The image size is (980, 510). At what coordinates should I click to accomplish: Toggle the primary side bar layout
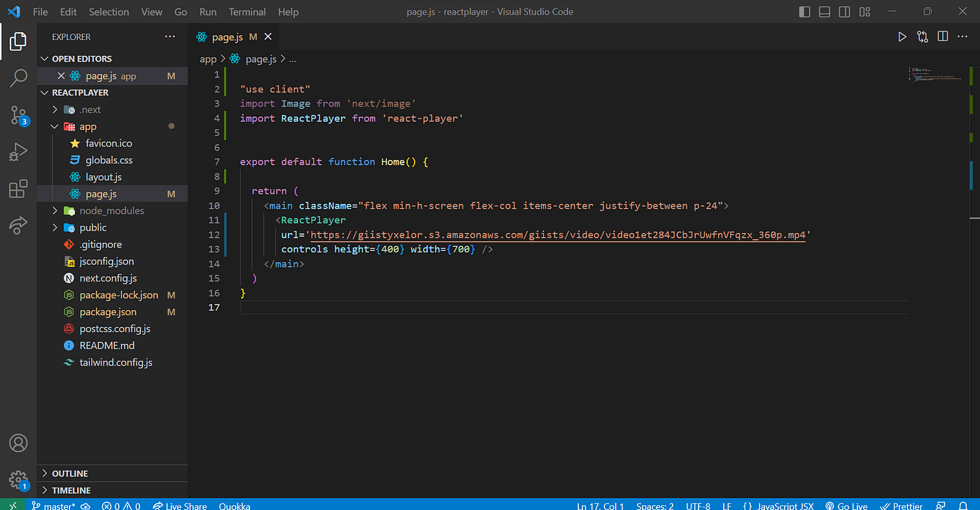click(805, 12)
